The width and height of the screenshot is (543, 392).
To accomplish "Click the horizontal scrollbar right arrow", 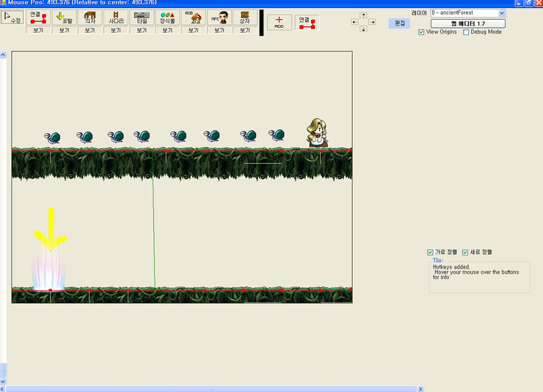I will click(420, 389).
